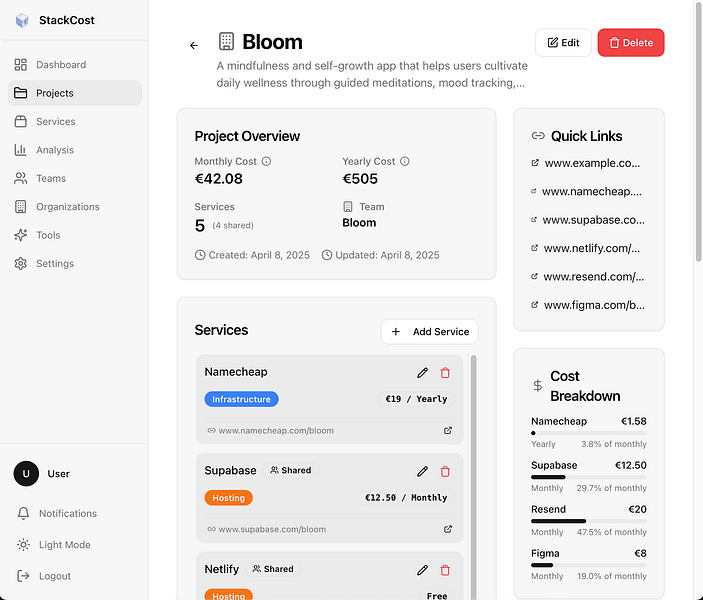Click the Figma cost progress bar
Image resolution: width=703 pixels, height=600 pixels.
click(x=589, y=565)
